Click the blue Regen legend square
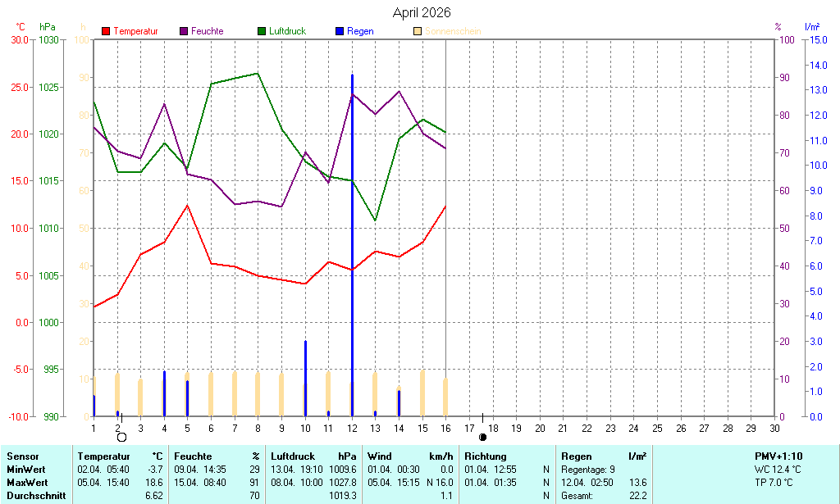840x504 pixels. 340,31
